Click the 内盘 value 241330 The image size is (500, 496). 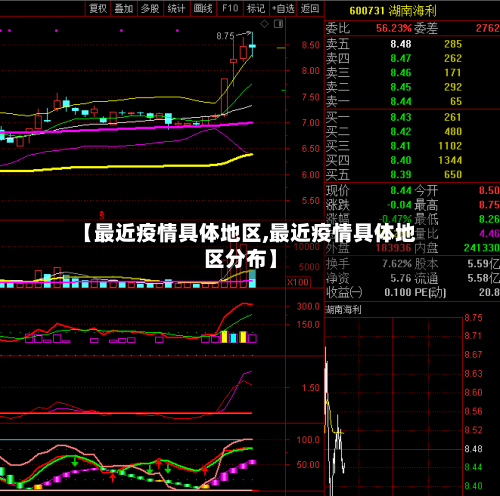point(482,248)
